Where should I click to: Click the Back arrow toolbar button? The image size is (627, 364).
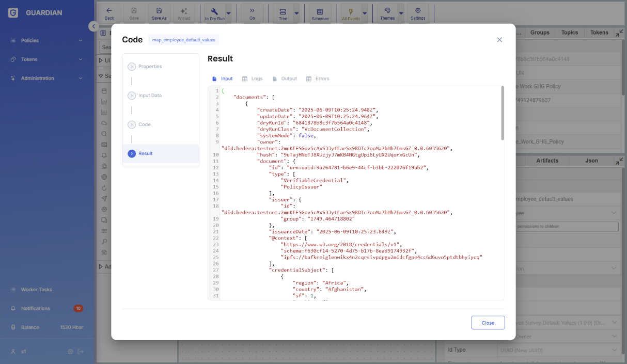(109, 13)
